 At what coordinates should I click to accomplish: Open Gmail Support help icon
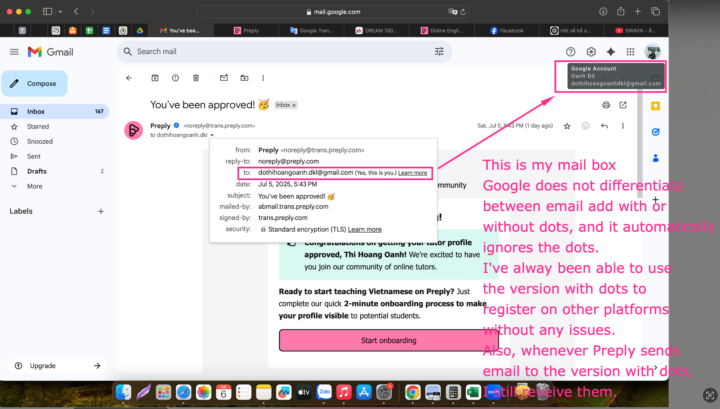570,52
